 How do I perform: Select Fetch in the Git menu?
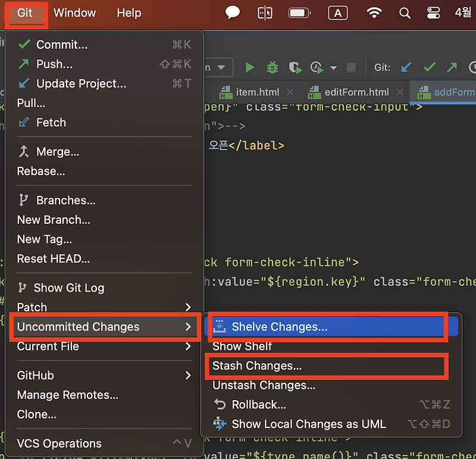50,122
